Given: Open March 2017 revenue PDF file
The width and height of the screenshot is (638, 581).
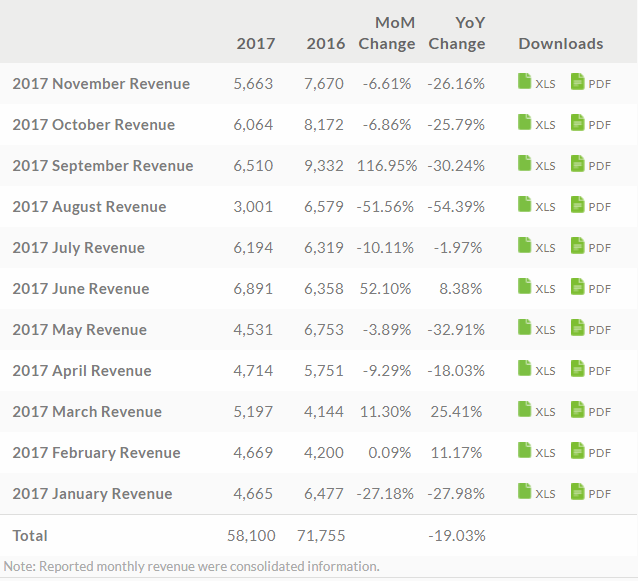Looking at the screenshot, I should (590, 411).
